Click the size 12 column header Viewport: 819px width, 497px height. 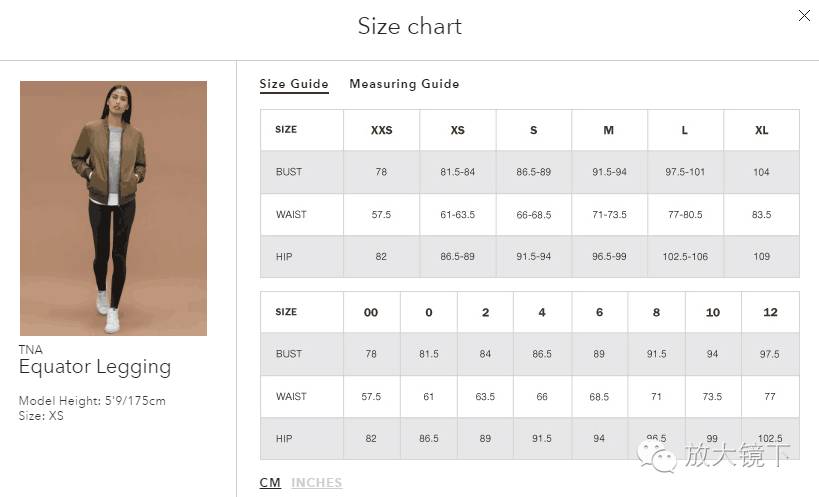tap(770, 312)
